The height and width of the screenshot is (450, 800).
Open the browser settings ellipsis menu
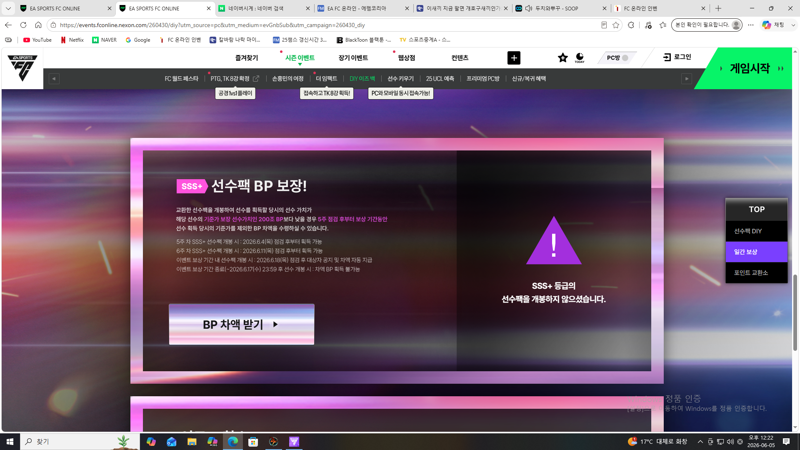point(751,24)
